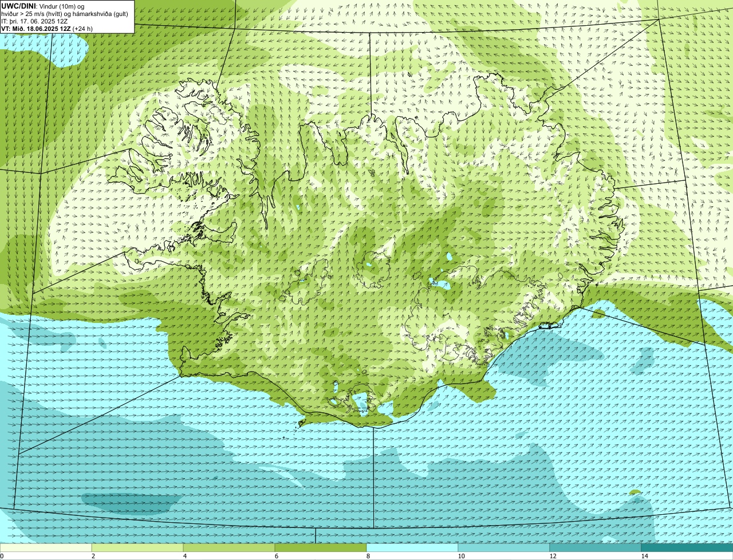Click the title text "UWC/DINI: Vindur (10m) og"
The height and width of the screenshot is (560, 733).
click(x=43, y=6)
